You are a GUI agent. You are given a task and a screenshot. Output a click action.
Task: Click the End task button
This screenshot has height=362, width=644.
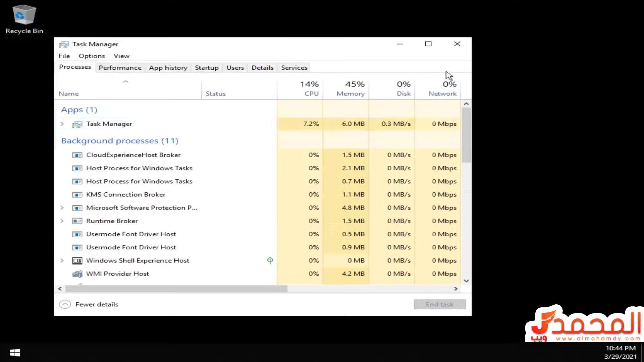pos(439,304)
